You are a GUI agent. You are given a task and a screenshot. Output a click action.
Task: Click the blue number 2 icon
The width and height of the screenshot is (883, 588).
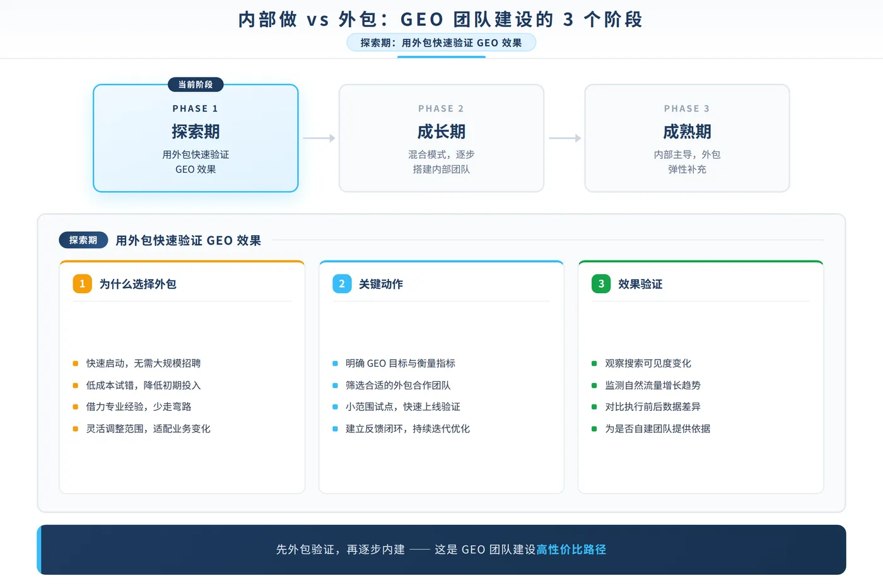pyautogui.click(x=342, y=284)
